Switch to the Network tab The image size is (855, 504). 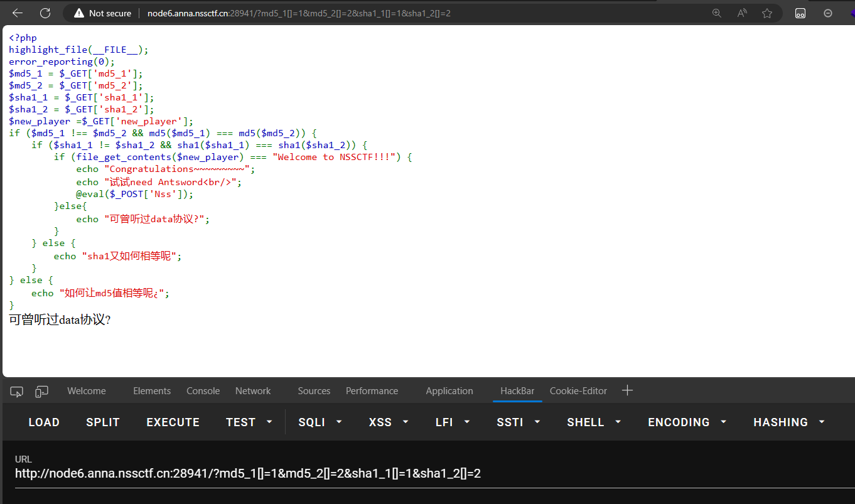(x=253, y=390)
